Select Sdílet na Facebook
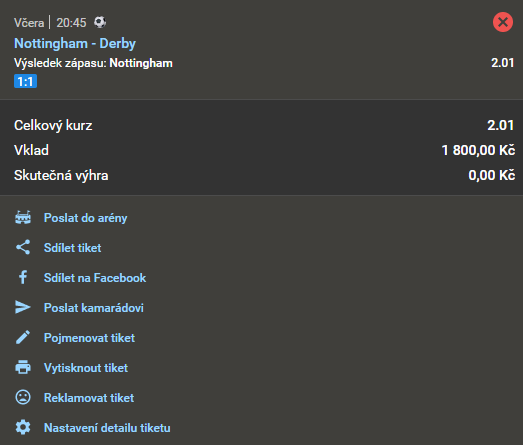 click(x=95, y=278)
